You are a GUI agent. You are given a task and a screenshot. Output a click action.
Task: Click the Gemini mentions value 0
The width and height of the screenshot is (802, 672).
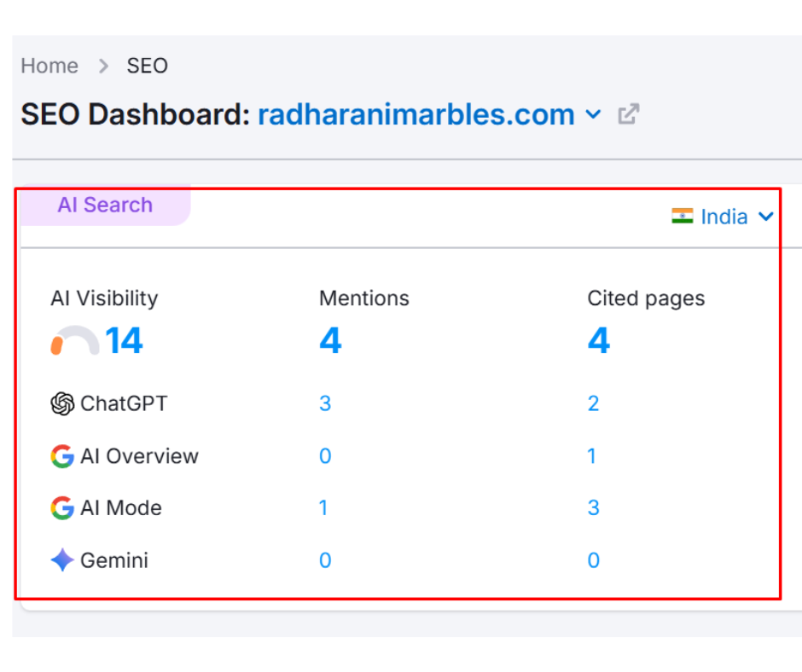(325, 559)
